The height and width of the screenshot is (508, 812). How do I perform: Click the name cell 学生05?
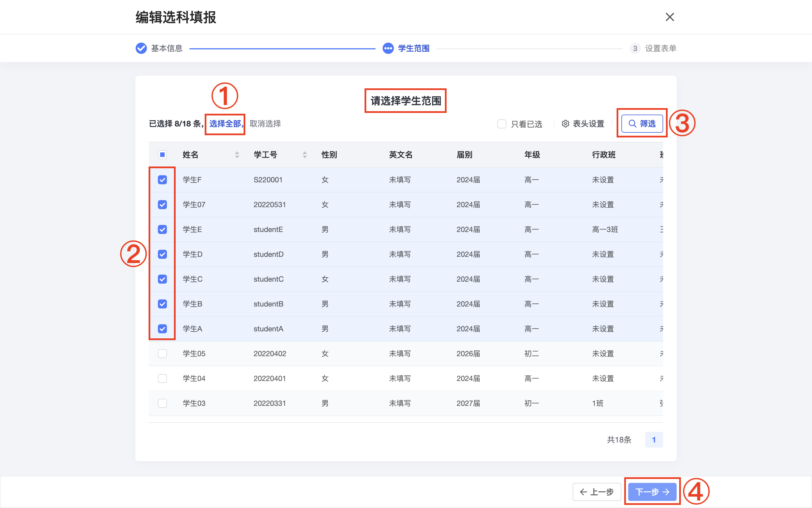194,353
